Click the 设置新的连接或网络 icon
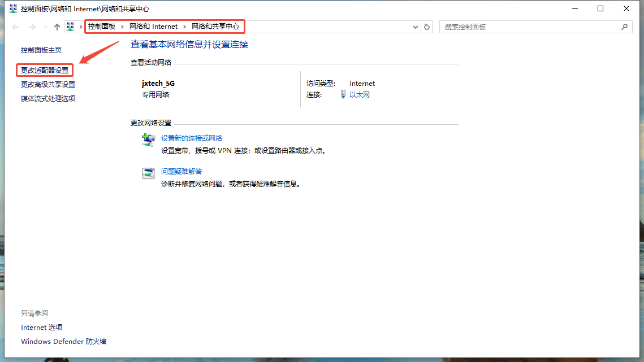Screen dimensions: 644x362 (x=148, y=140)
